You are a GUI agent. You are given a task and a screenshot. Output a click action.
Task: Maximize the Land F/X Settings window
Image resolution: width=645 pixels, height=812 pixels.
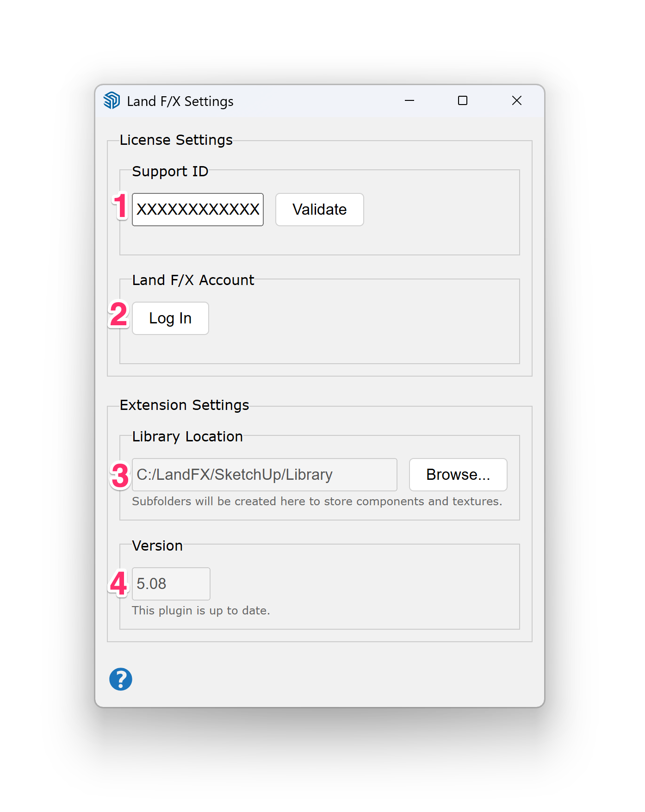point(463,100)
